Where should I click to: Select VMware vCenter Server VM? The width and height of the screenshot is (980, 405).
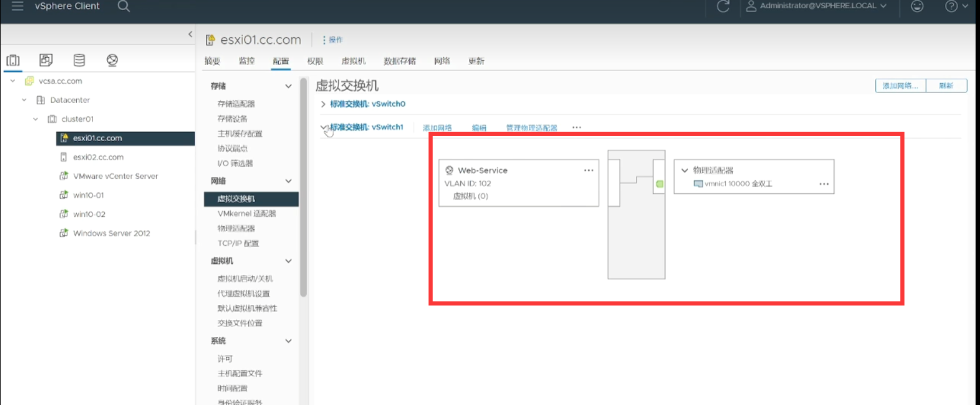[x=115, y=176]
